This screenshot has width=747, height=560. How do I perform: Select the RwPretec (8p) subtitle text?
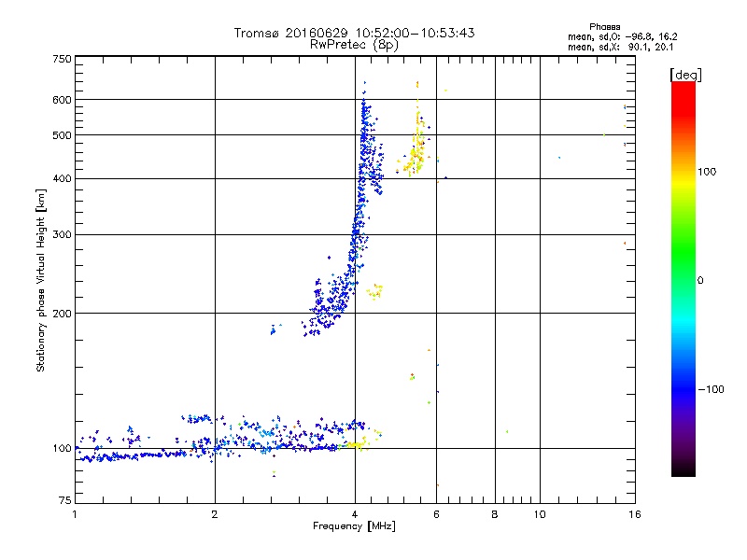[354, 44]
